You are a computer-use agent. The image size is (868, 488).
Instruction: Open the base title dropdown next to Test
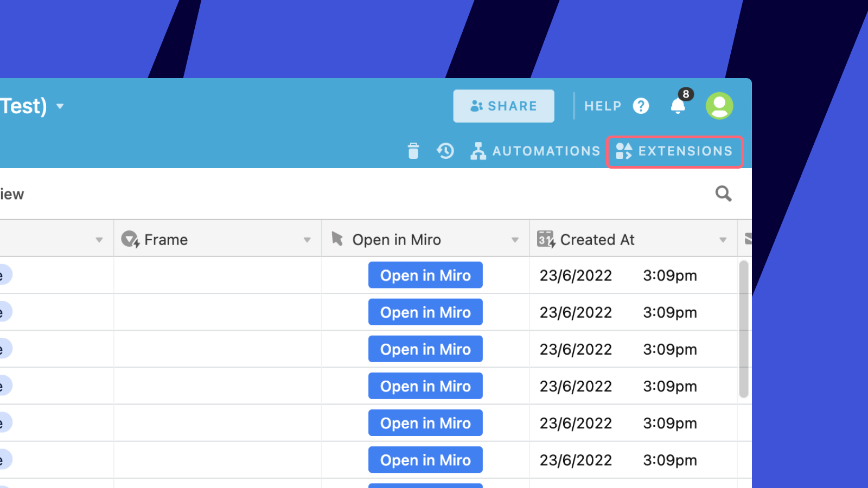[x=60, y=107]
